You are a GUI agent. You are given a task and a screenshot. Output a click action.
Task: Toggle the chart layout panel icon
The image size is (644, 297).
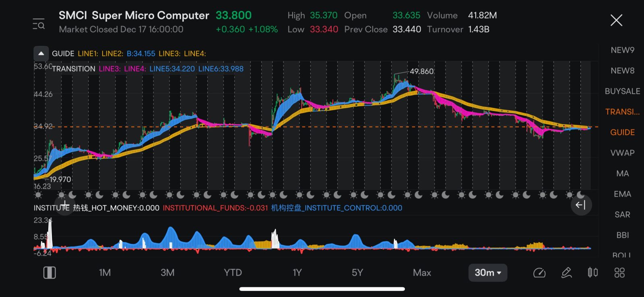click(x=50, y=273)
